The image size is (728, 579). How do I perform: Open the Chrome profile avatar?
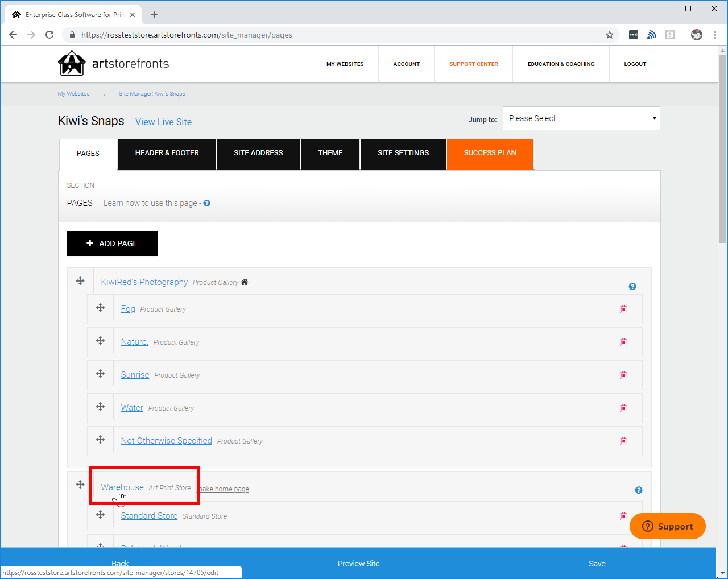coord(697,35)
